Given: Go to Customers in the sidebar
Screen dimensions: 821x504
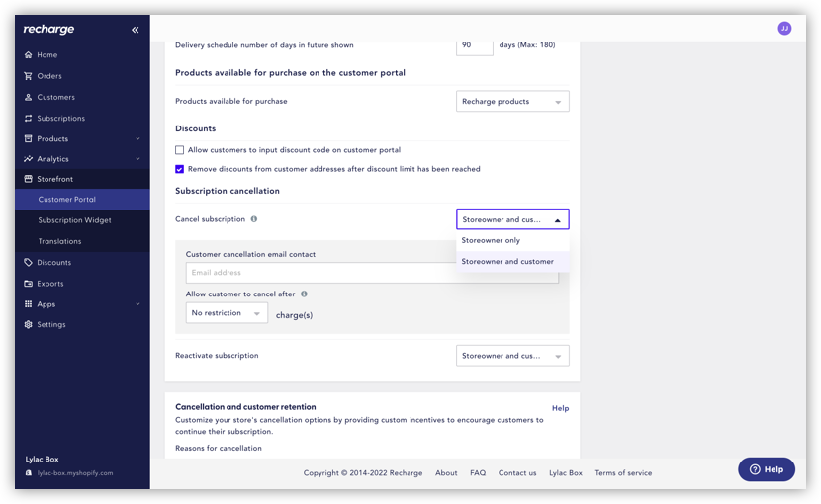Looking at the screenshot, I should click(56, 98).
